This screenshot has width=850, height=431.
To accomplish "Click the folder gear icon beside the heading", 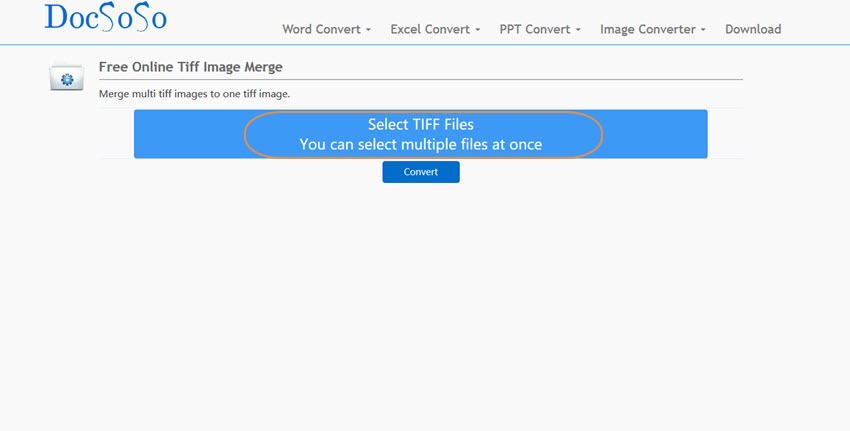I will (x=66, y=78).
